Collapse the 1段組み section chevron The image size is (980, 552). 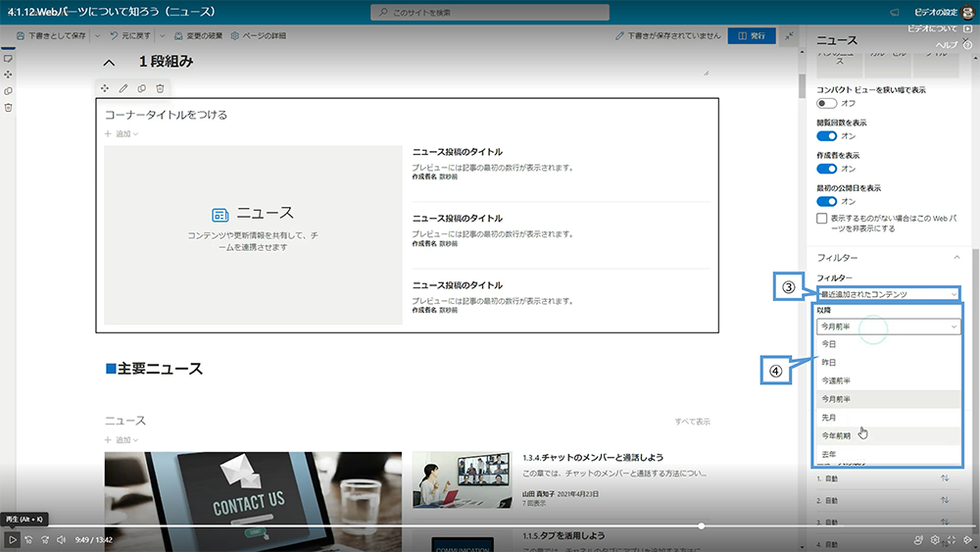(x=109, y=63)
